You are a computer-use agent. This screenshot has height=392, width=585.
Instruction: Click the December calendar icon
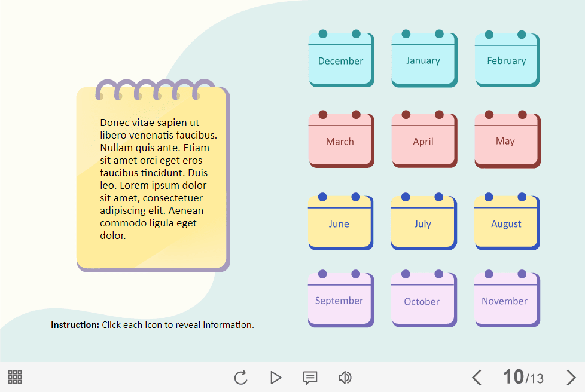tap(341, 60)
